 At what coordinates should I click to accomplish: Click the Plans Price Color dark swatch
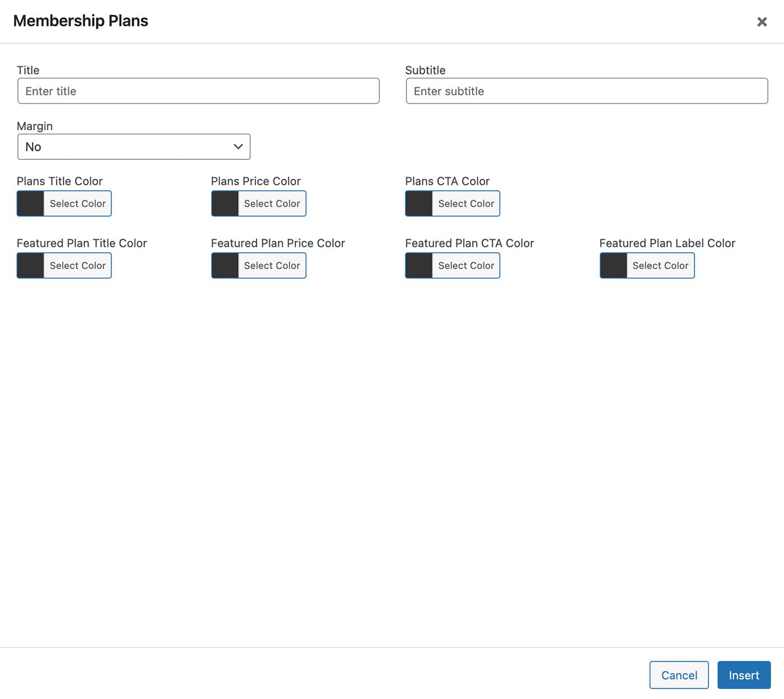coord(225,203)
